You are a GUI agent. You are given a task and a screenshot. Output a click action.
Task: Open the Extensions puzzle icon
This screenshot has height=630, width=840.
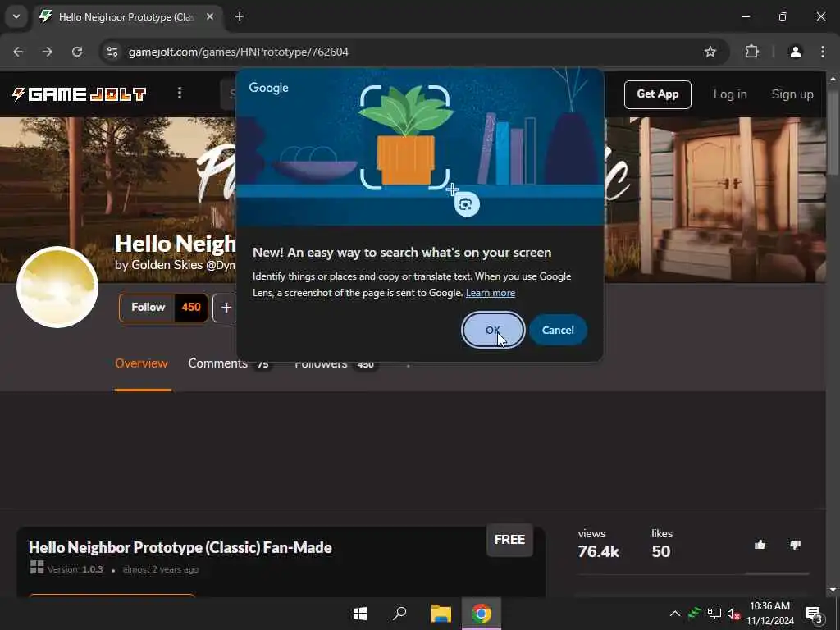coord(751,52)
